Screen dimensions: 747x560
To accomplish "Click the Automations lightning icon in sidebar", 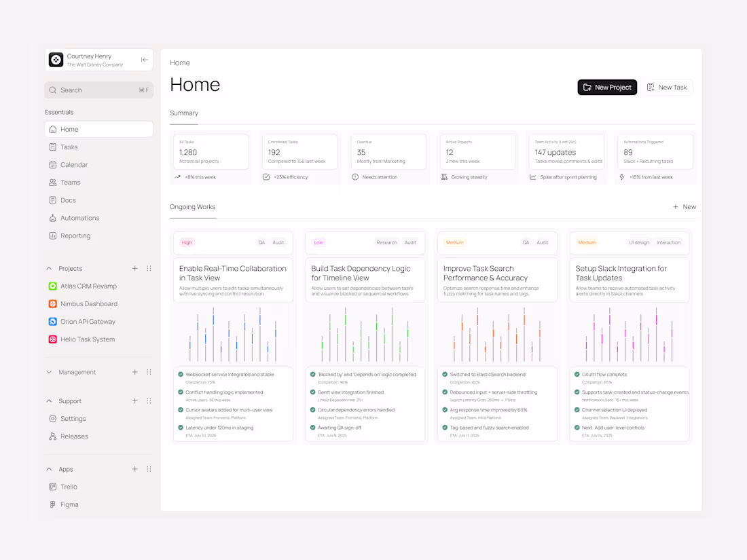I will point(54,218).
